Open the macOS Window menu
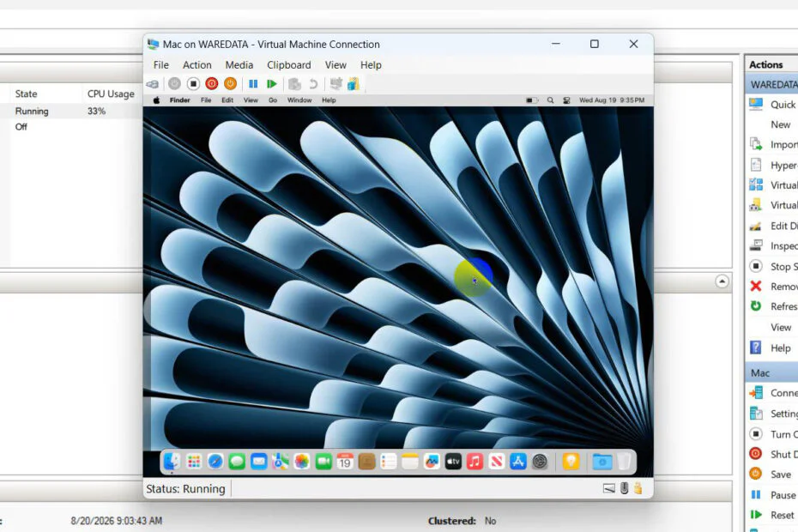This screenshot has width=798, height=532. coord(299,100)
